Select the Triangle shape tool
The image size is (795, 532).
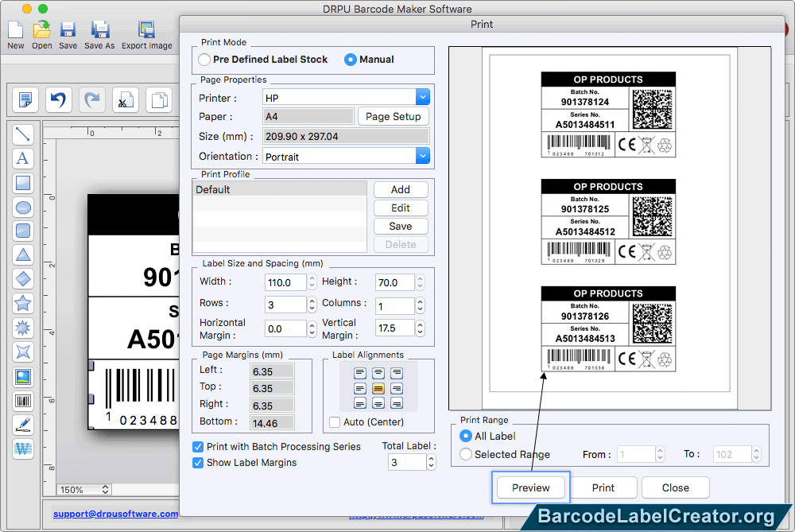(23, 254)
